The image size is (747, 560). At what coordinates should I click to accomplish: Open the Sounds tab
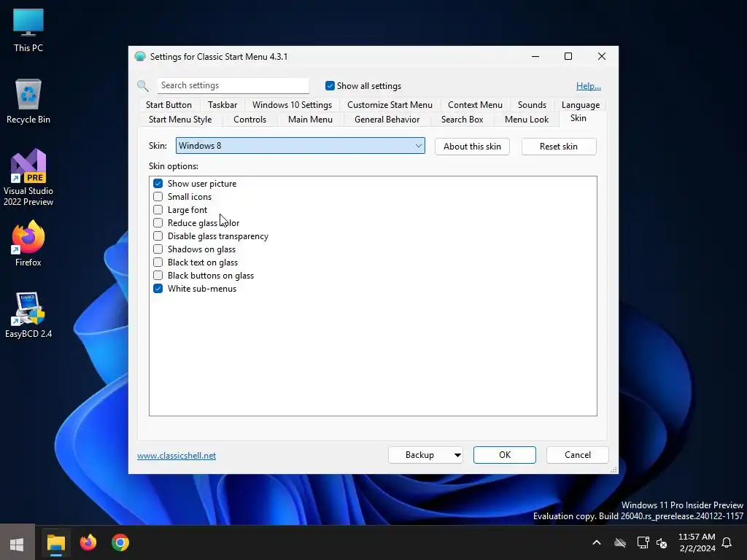coord(532,105)
